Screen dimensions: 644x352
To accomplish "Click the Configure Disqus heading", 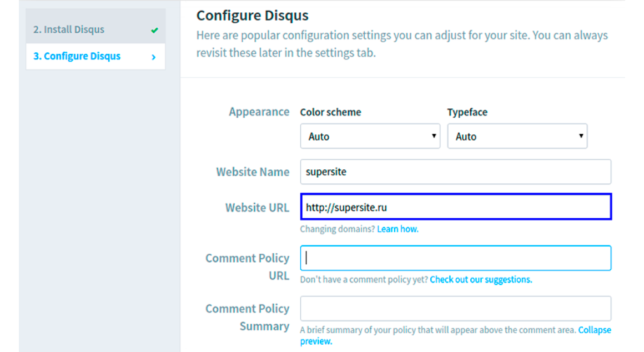I will [x=252, y=16].
